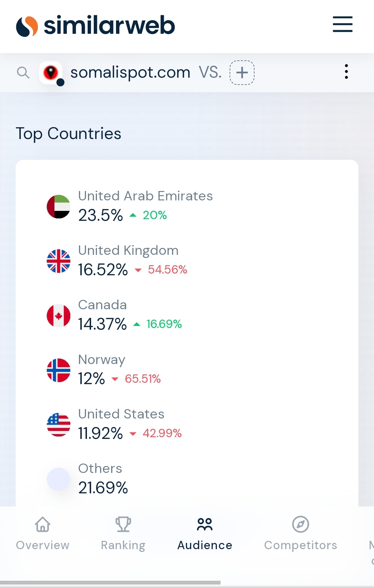
Task: Switch to the Overview tab
Action: (43, 534)
